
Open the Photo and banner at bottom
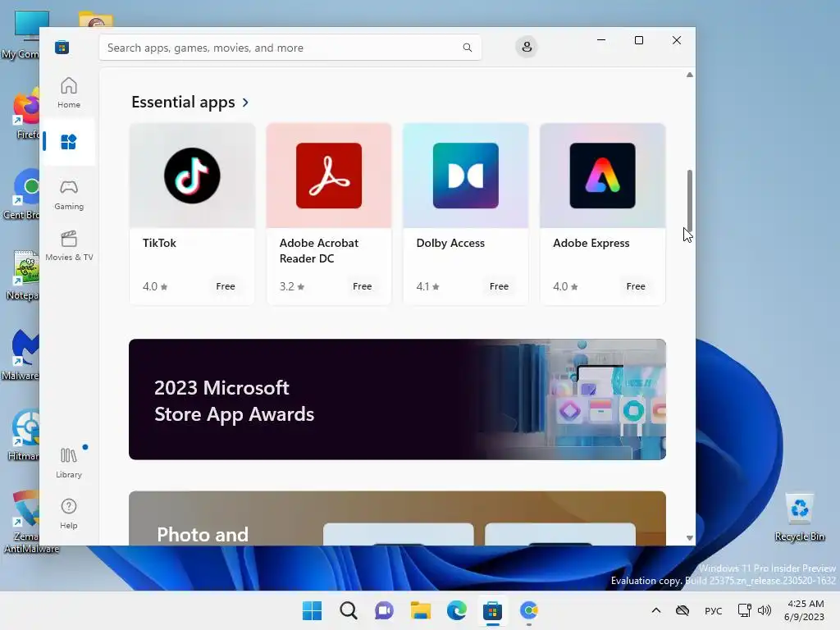click(x=398, y=518)
